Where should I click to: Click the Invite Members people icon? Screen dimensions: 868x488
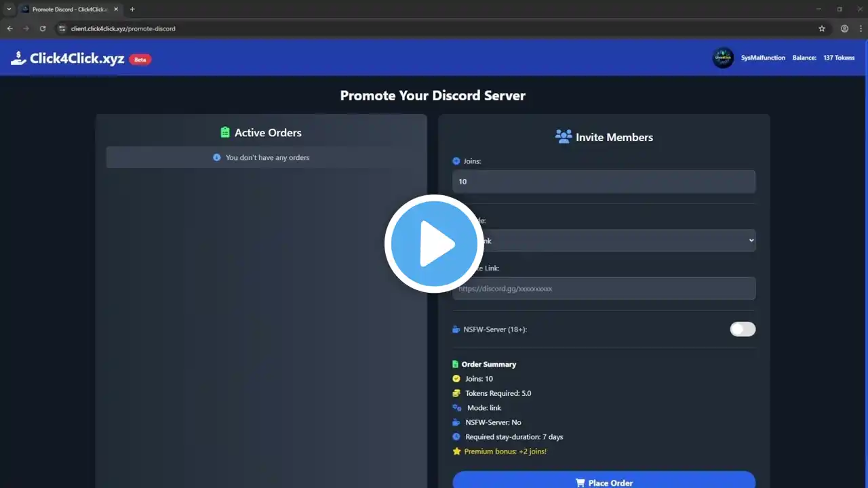pos(564,137)
